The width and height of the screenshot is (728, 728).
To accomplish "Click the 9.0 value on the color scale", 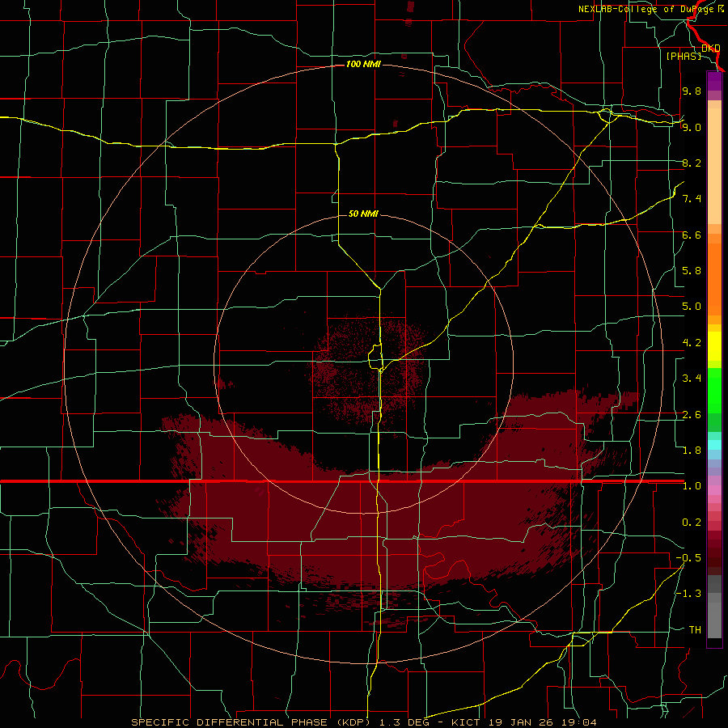I will pyautogui.click(x=692, y=127).
